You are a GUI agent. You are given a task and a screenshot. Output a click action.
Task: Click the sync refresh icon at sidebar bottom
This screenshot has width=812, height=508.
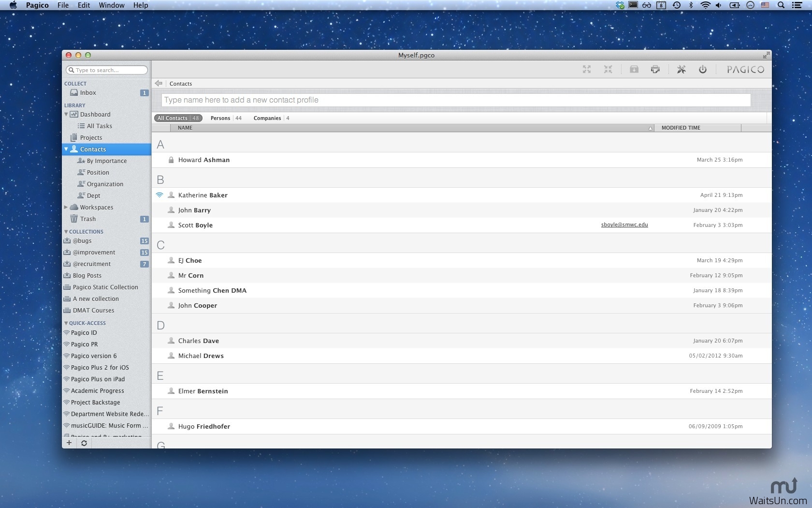pyautogui.click(x=84, y=443)
